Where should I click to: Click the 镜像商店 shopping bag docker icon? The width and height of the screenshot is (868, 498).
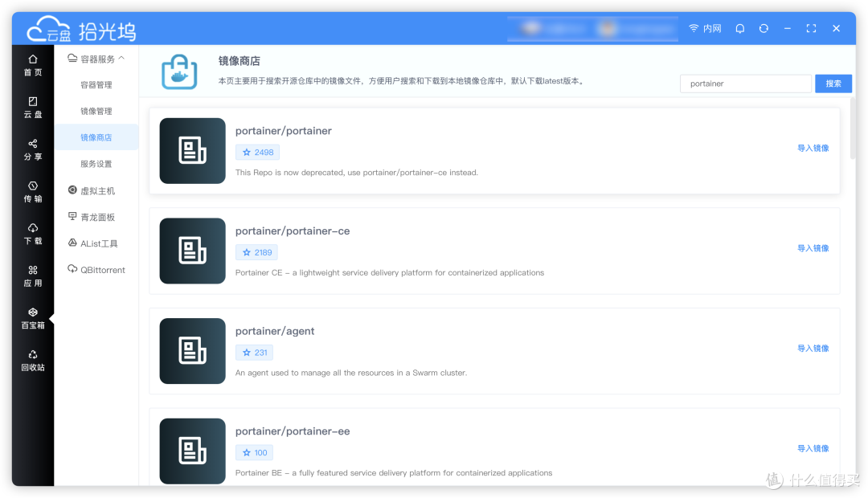(179, 72)
